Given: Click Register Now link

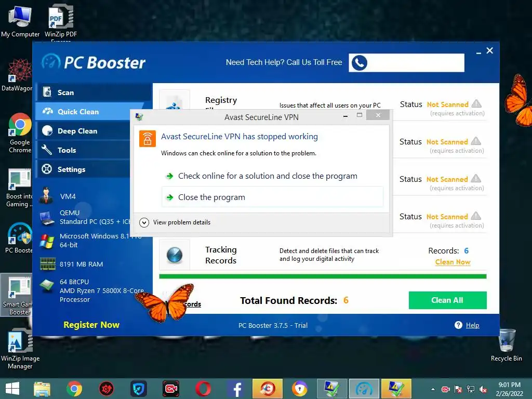Looking at the screenshot, I should tap(91, 325).
